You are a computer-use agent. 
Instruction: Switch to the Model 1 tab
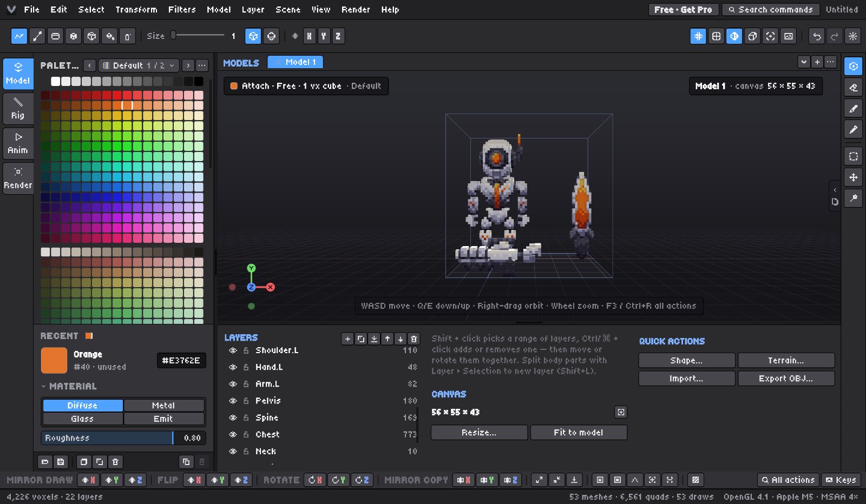pyautogui.click(x=296, y=62)
